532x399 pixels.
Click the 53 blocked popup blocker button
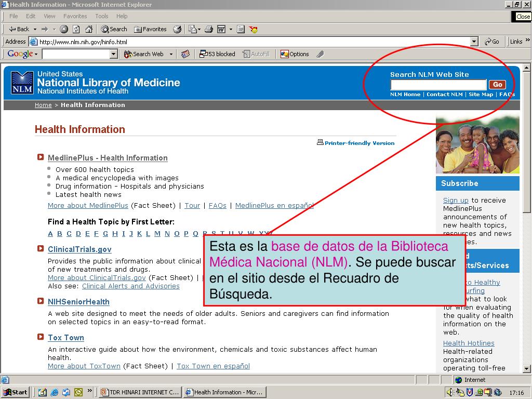tap(217, 54)
